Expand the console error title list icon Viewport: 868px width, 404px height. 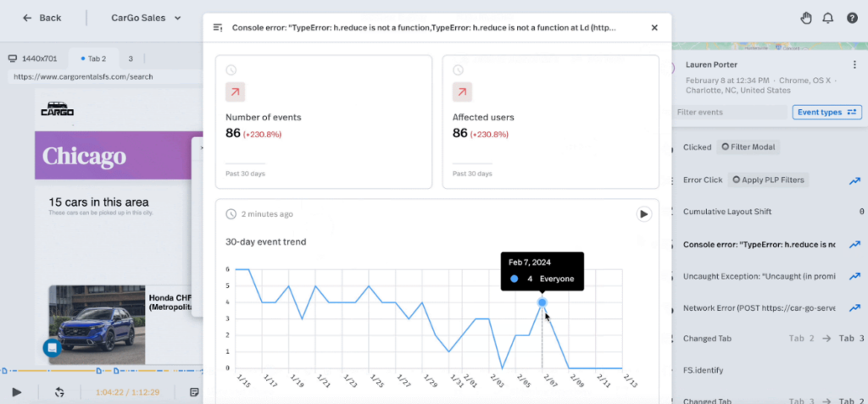218,28
